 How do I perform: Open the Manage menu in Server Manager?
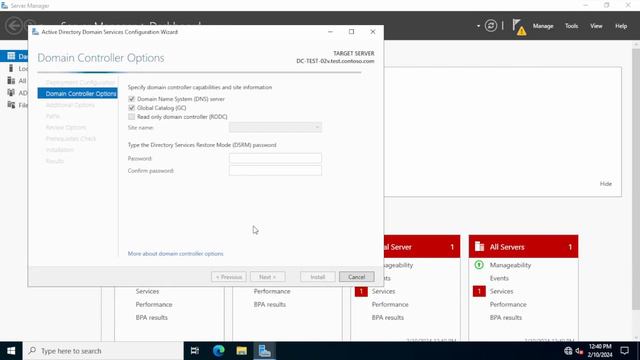(x=543, y=26)
